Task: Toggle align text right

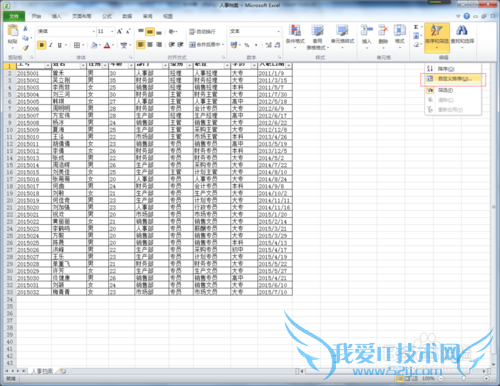Action: [x=159, y=44]
